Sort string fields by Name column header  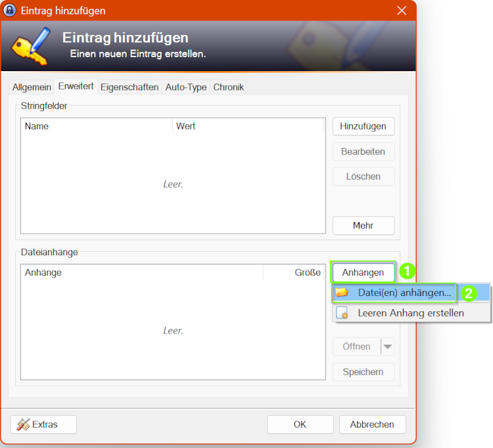click(97, 126)
